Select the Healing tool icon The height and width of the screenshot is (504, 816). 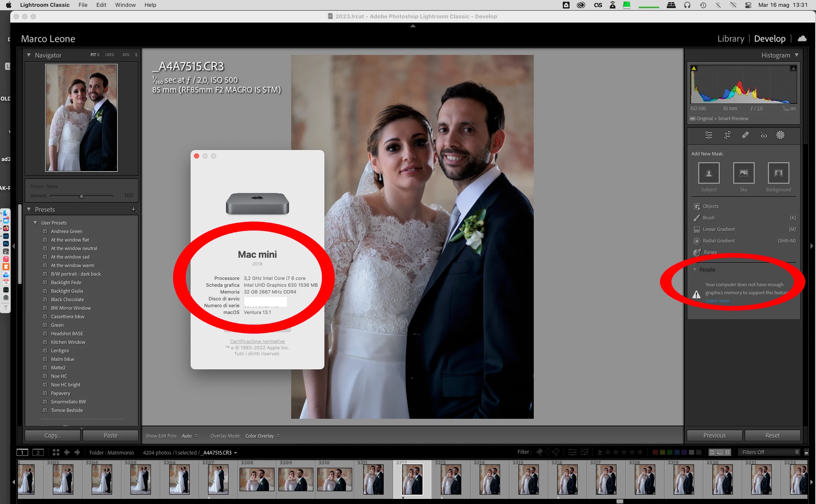[x=745, y=135]
